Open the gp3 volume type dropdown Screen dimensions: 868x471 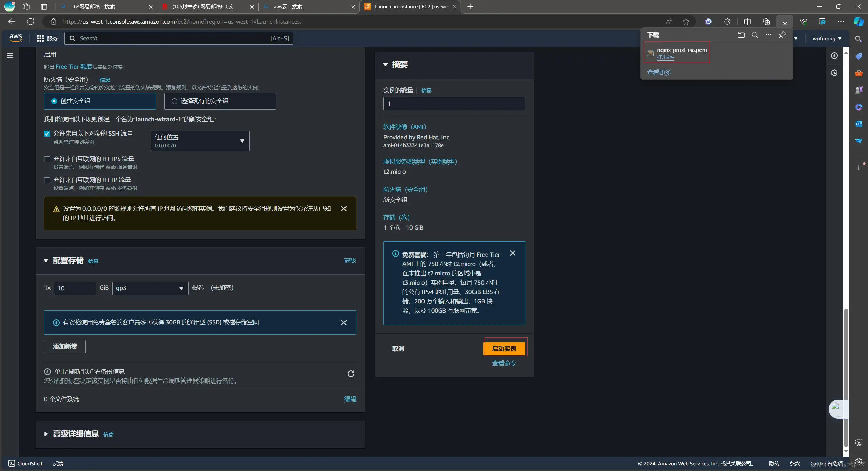tap(150, 288)
